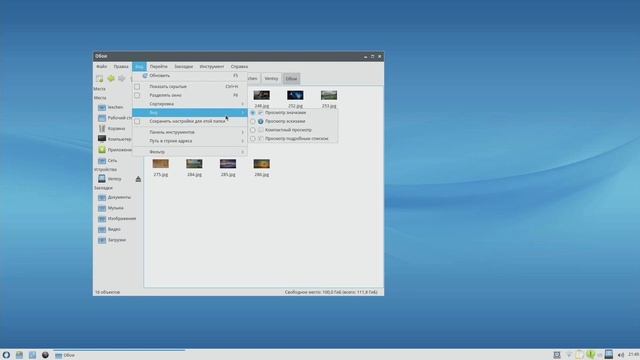Open the Загрузки bookmark
The height and width of the screenshot is (360, 640).
[x=112, y=240]
